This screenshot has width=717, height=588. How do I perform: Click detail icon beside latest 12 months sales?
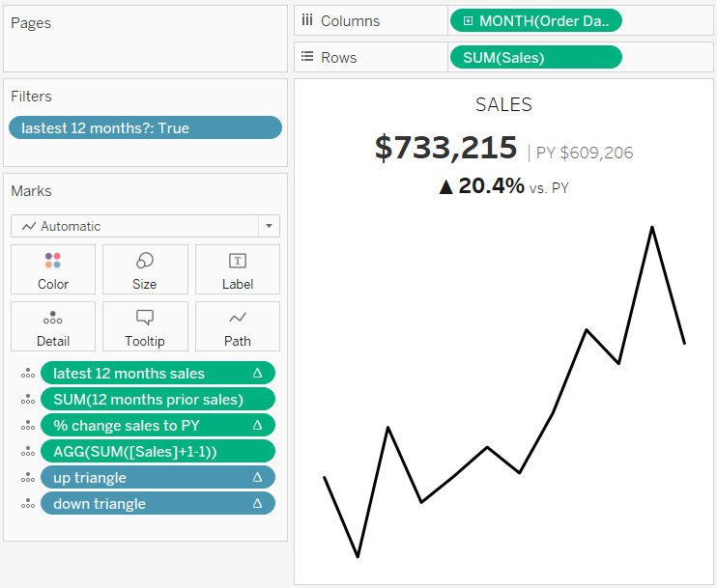pos(27,374)
